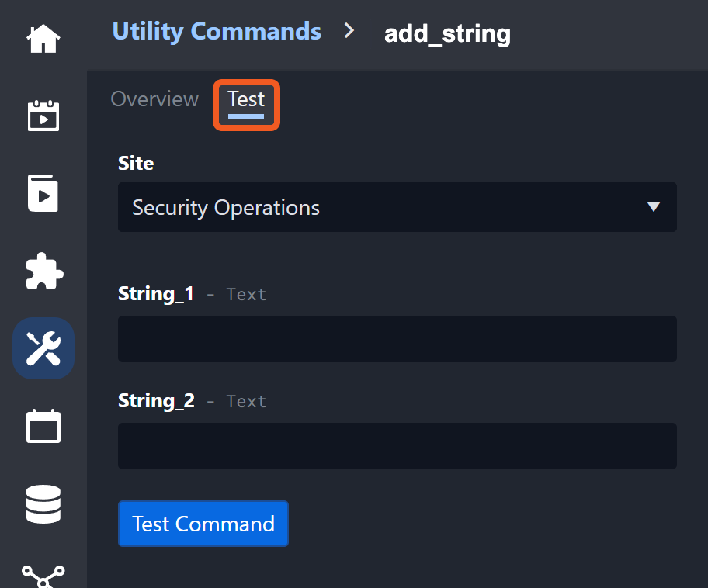Image resolution: width=708 pixels, height=588 pixels.
Task: Go to the Home icon in sidebar
Action: [43, 39]
